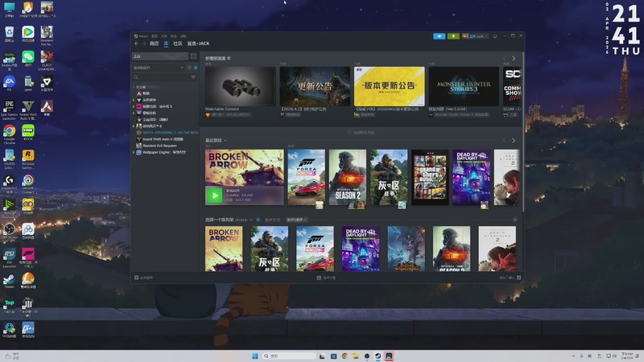Open yellow 版本更新公告 news card

389,87
